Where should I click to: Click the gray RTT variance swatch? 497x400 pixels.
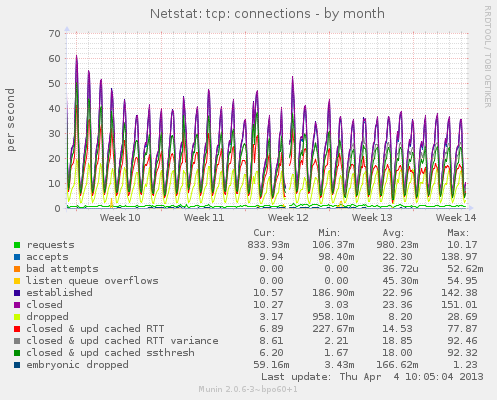[17, 341]
